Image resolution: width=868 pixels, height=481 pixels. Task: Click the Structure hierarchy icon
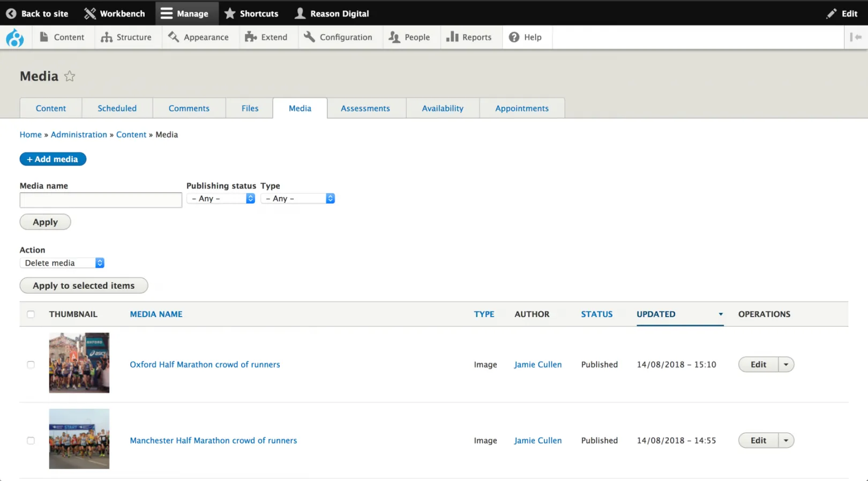(x=107, y=37)
